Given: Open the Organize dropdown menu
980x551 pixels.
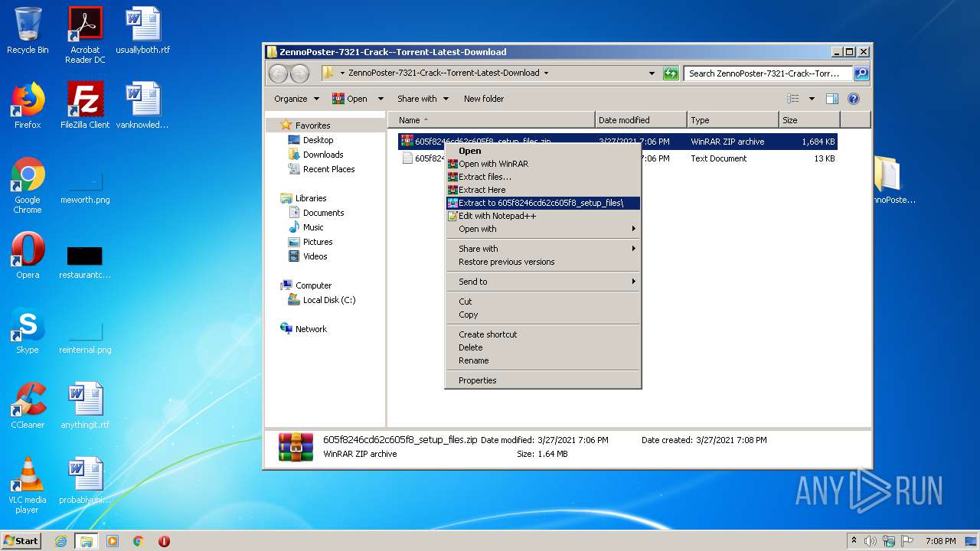Looking at the screenshot, I should (296, 99).
